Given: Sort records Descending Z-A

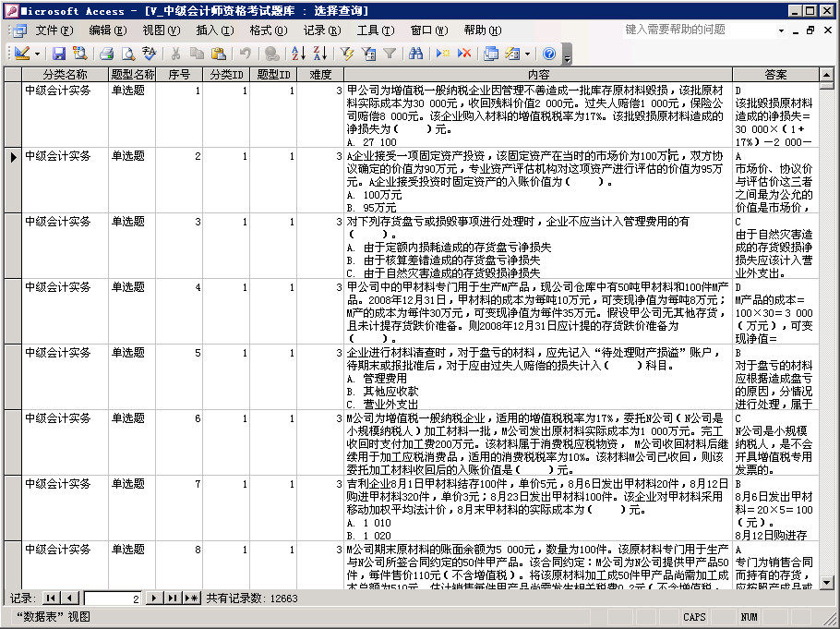Looking at the screenshot, I should point(319,53).
